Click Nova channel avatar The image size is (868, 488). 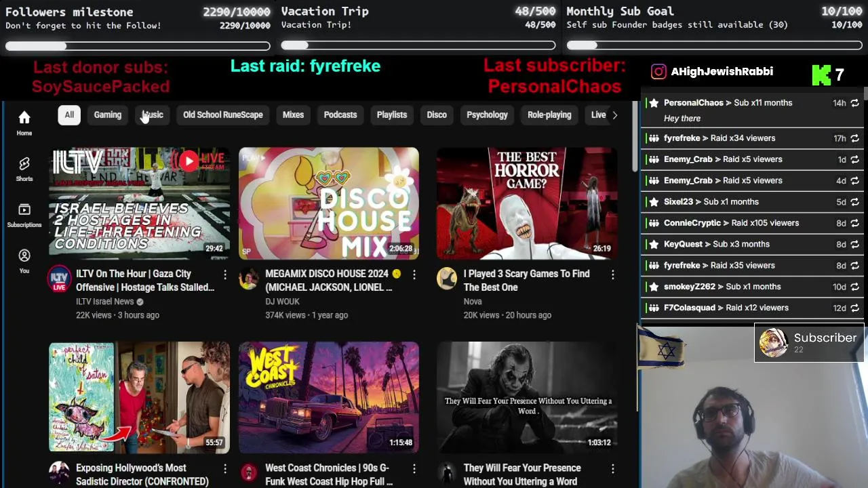click(x=447, y=279)
